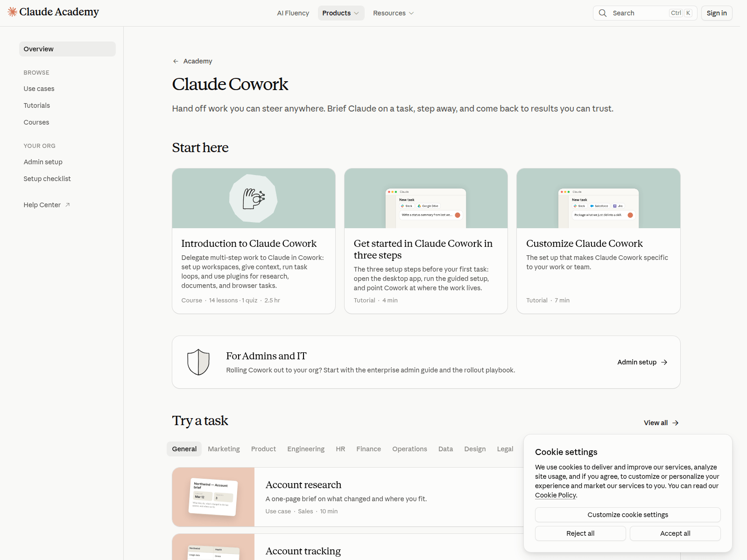The width and height of the screenshot is (747, 560).
Task: Select the Operations tab
Action: point(409,449)
